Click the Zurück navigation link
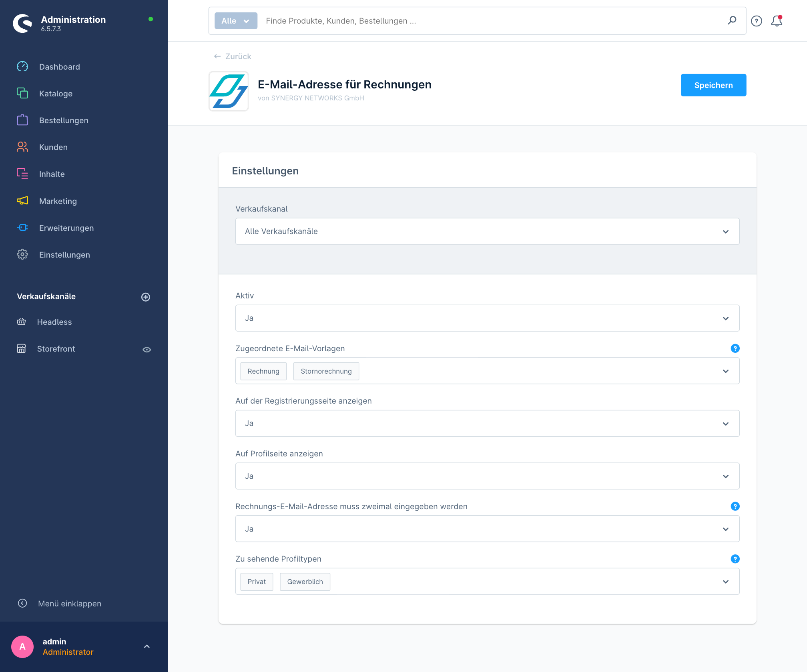The image size is (807, 672). pyautogui.click(x=232, y=56)
